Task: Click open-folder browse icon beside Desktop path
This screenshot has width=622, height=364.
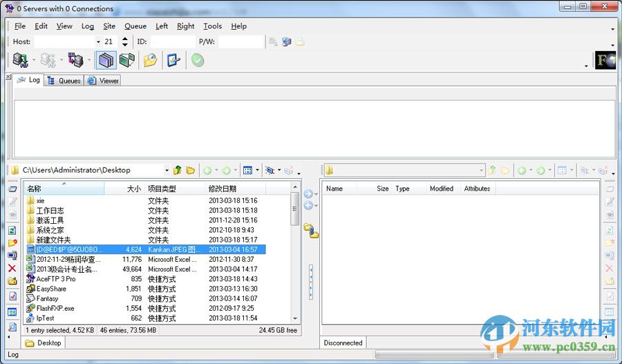Action: tap(191, 170)
